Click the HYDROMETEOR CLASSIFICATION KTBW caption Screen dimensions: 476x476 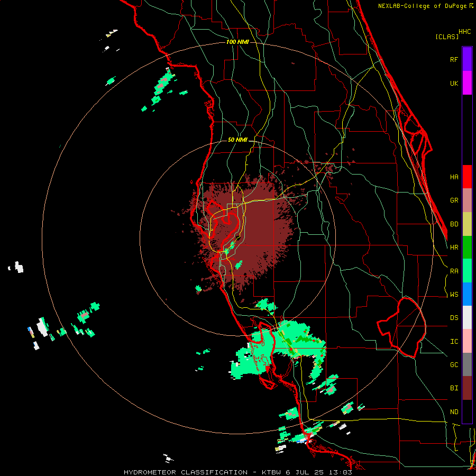coord(237,472)
